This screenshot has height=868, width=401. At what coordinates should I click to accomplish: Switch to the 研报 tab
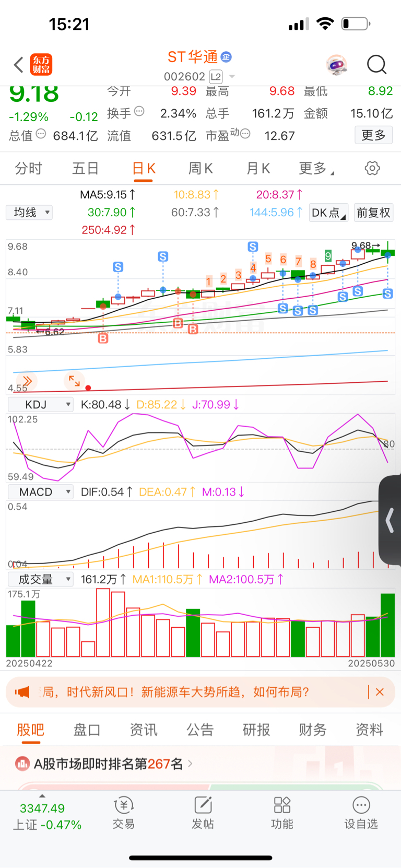tap(256, 730)
